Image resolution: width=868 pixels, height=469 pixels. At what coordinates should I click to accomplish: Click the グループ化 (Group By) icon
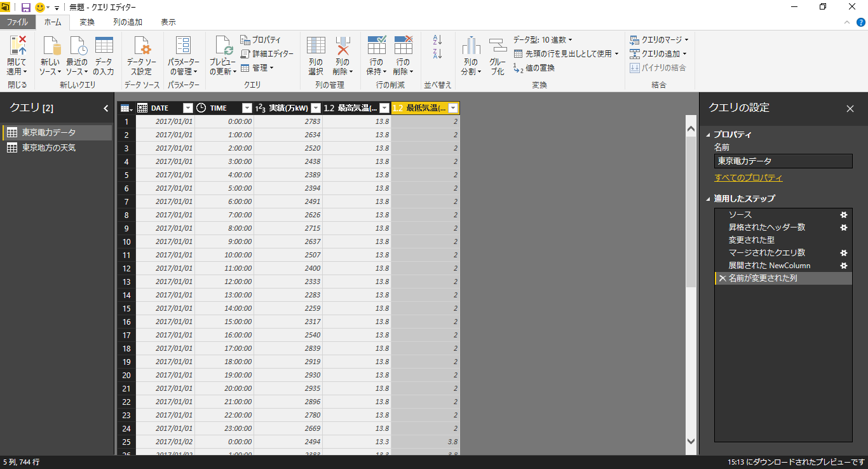(x=498, y=46)
